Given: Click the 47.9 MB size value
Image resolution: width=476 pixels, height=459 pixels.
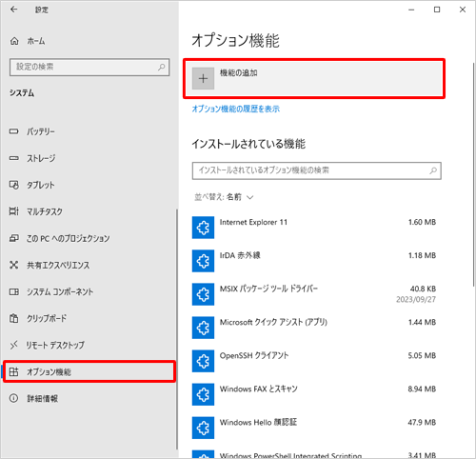Looking at the screenshot, I should coord(422,423).
